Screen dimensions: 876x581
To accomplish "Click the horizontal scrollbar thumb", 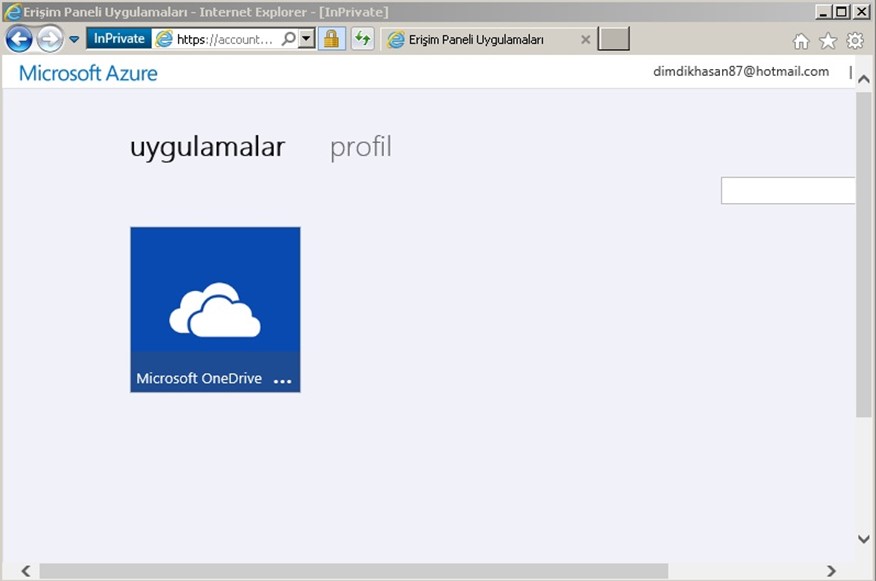I will [x=354, y=571].
